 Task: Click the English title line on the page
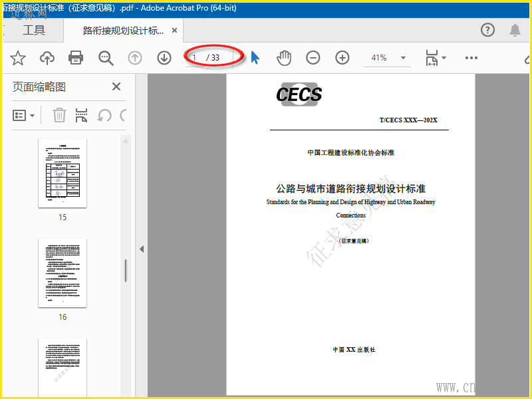click(x=350, y=202)
